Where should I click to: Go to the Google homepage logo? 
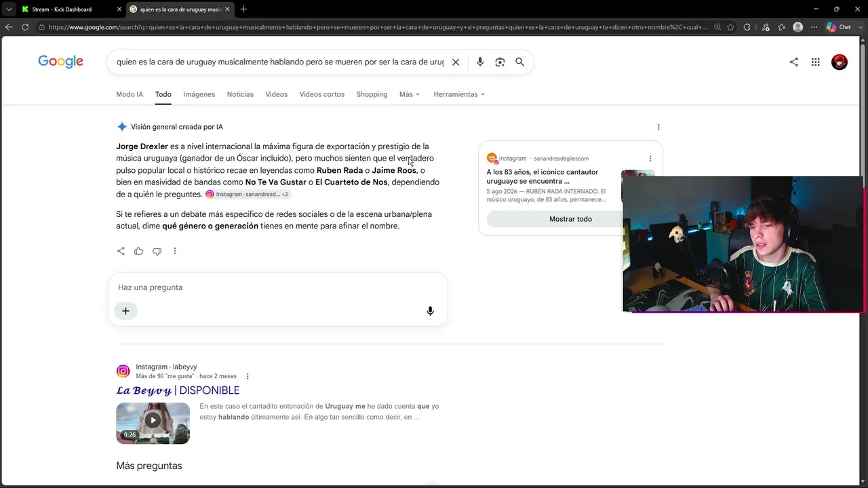(60, 62)
